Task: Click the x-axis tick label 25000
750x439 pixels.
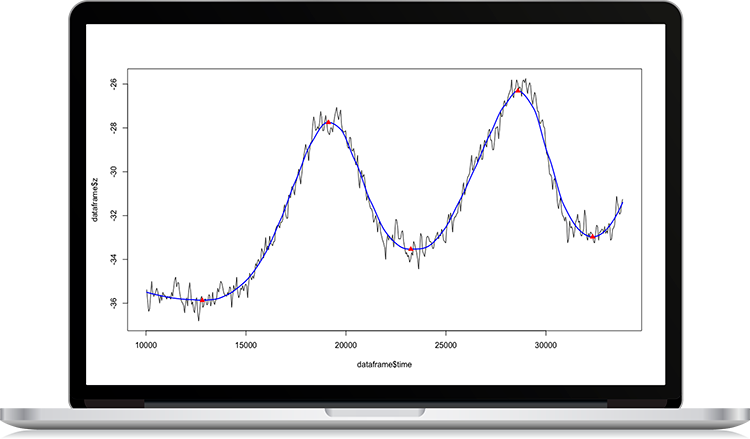Action: pyautogui.click(x=446, y=345)
